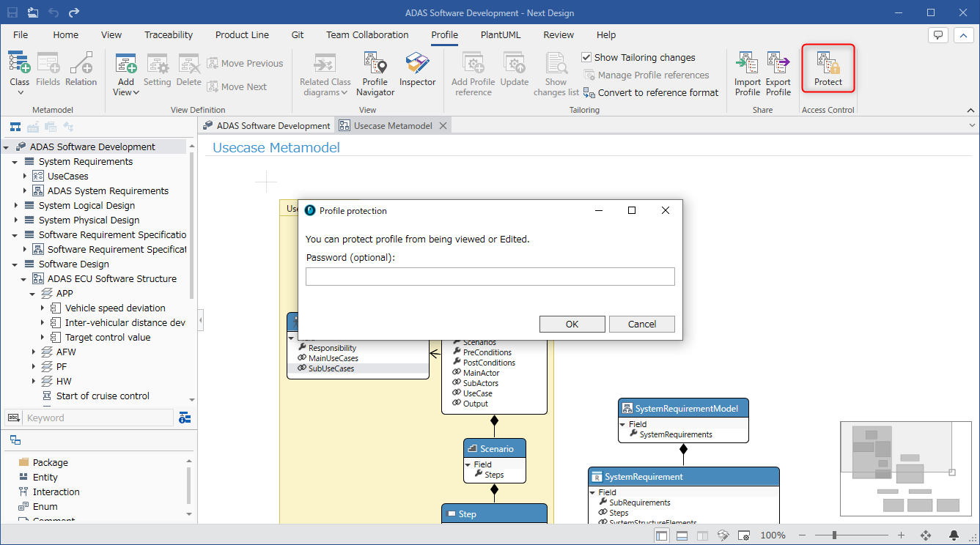
Task: Click the Add View button
Action: pos(126,73)
